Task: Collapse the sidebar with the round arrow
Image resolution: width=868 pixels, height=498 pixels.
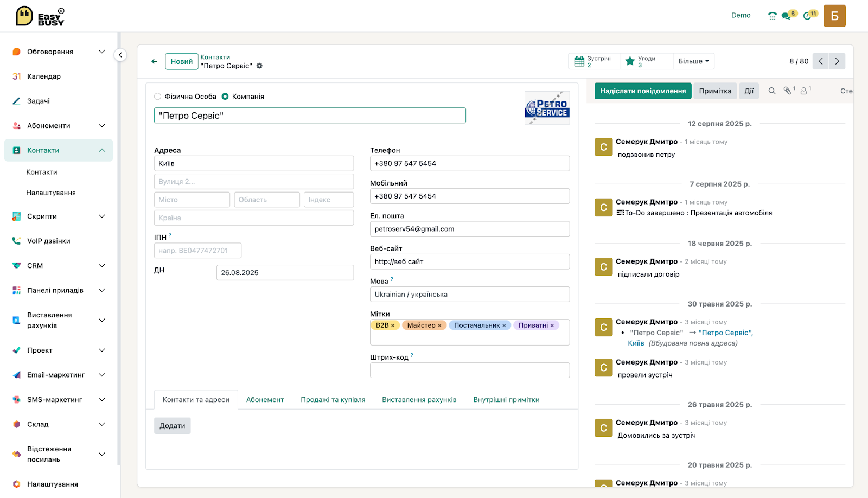Action: [120, 55]
